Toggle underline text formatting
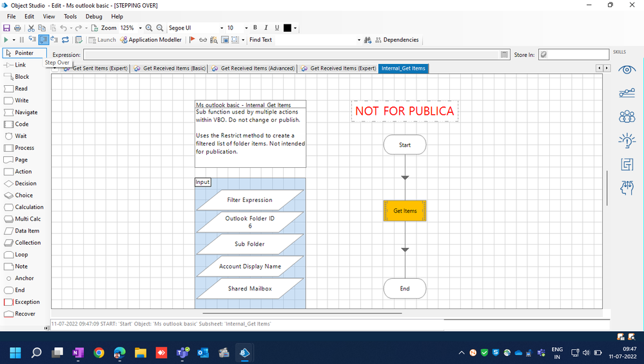644x364 pixels. point(277,28)
